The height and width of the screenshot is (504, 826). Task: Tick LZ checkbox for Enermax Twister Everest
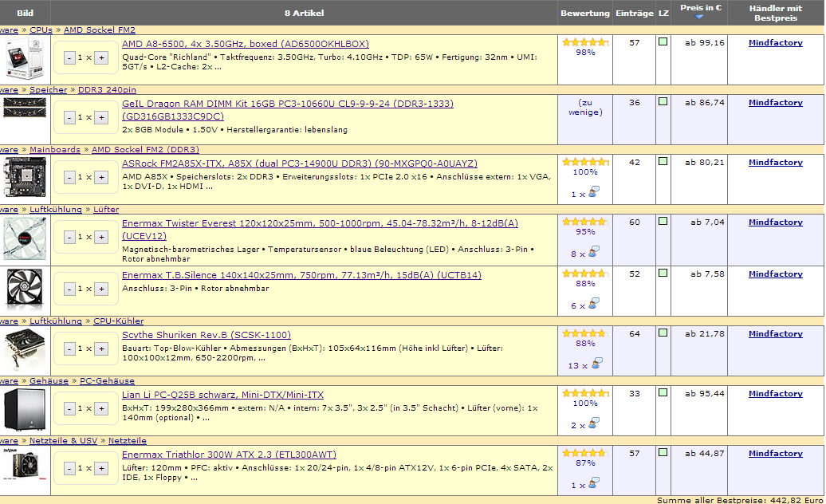(663, 221)
